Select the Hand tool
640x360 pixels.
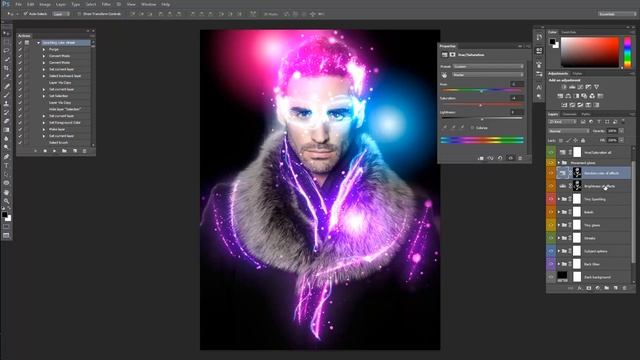(6, 192)
